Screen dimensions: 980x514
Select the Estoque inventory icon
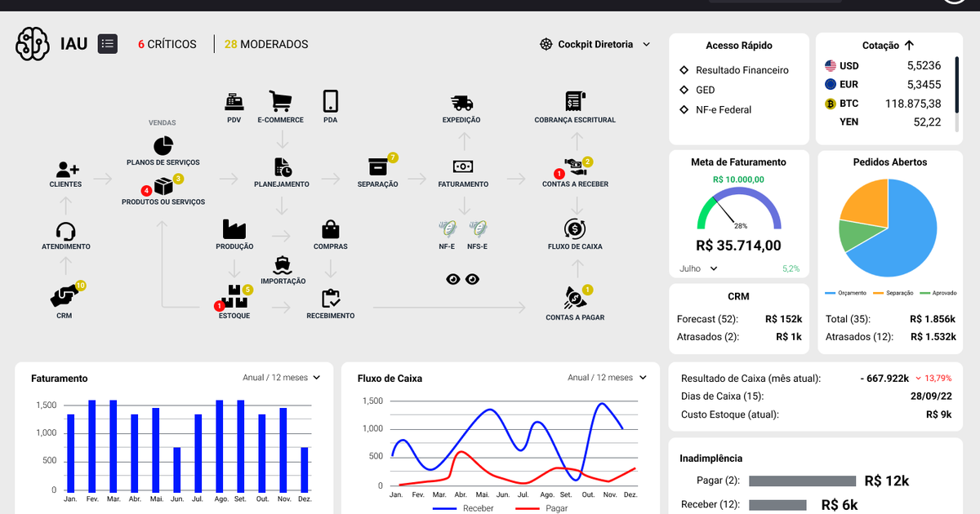click(234, 299)
